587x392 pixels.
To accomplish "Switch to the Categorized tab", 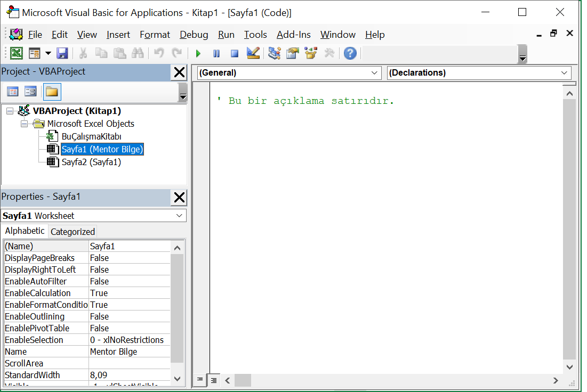I will [73, 232].
